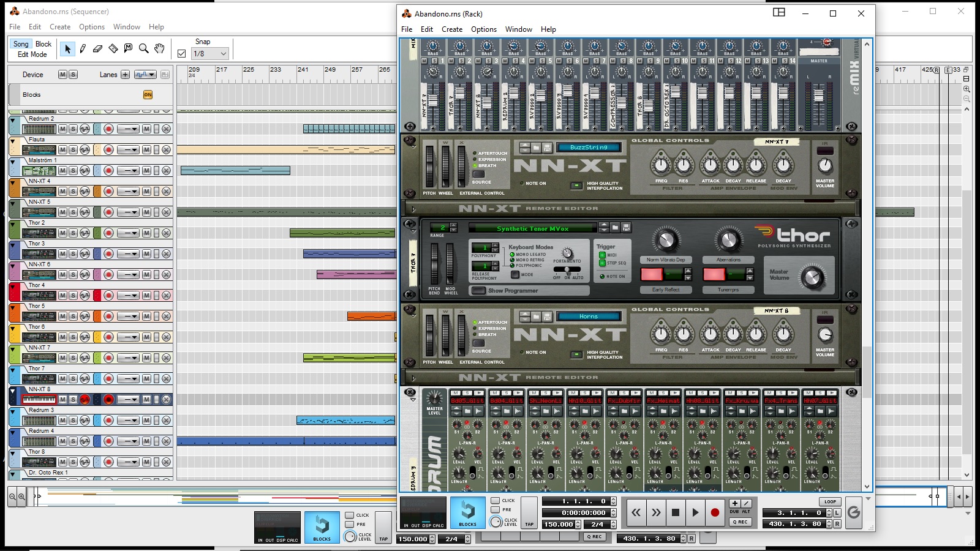Viewport: 980px width, 551px height.
Task: Save patch on NN-XT 8 Horns
Action: [547, 317]
